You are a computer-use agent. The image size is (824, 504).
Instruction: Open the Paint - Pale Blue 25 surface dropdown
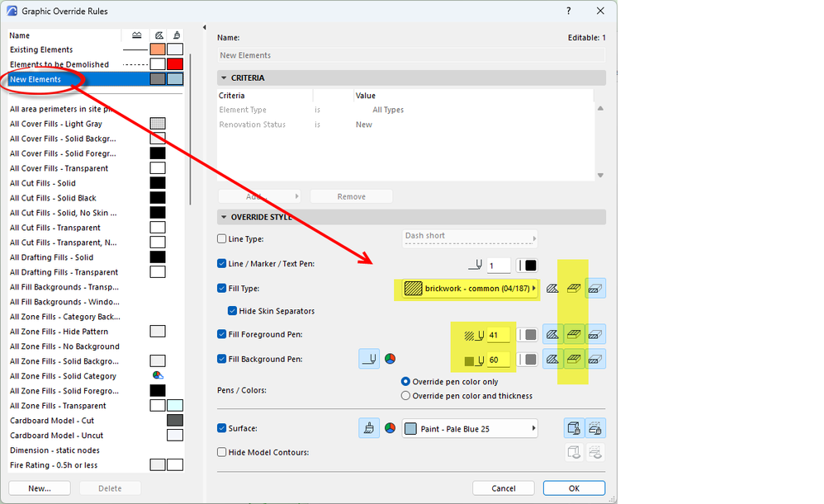[x=470, y=429]
